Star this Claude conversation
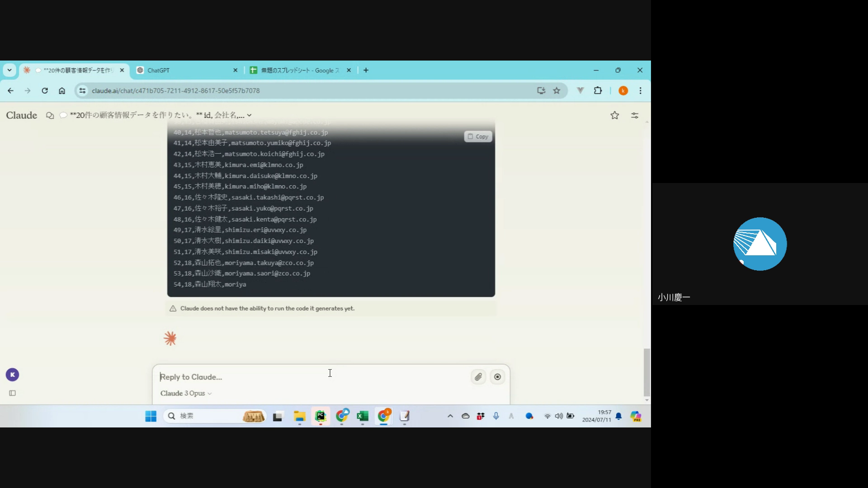This screenshot has height=488, width=868. tap(614, 115)
